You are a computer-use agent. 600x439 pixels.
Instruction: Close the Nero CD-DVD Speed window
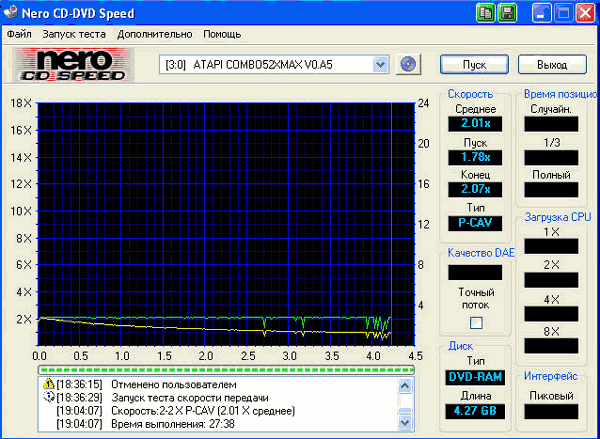[585, 13]
